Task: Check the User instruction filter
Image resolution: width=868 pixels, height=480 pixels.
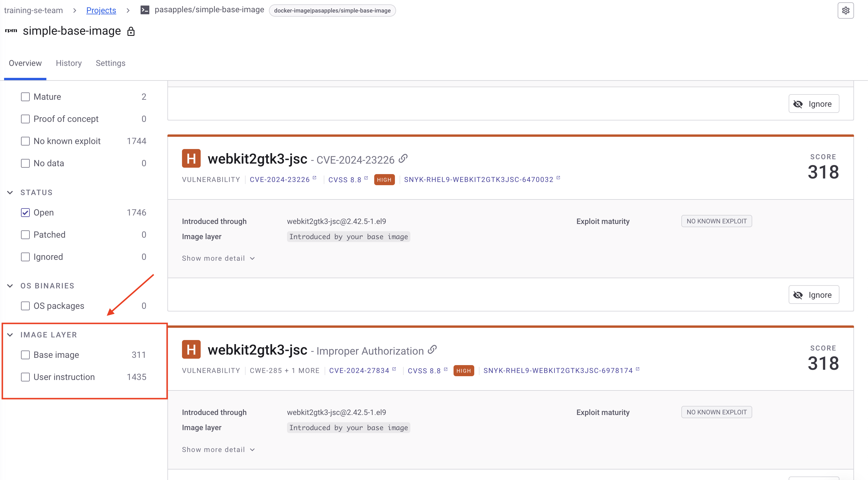Action: [25, 377]
